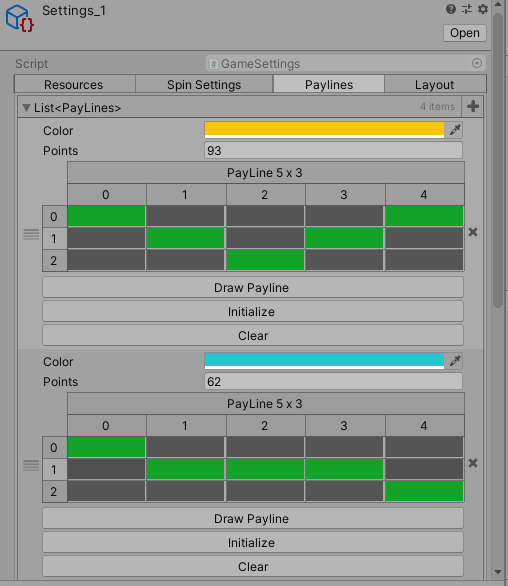Open the yellow color swatch picker

(x=324, y=130)
